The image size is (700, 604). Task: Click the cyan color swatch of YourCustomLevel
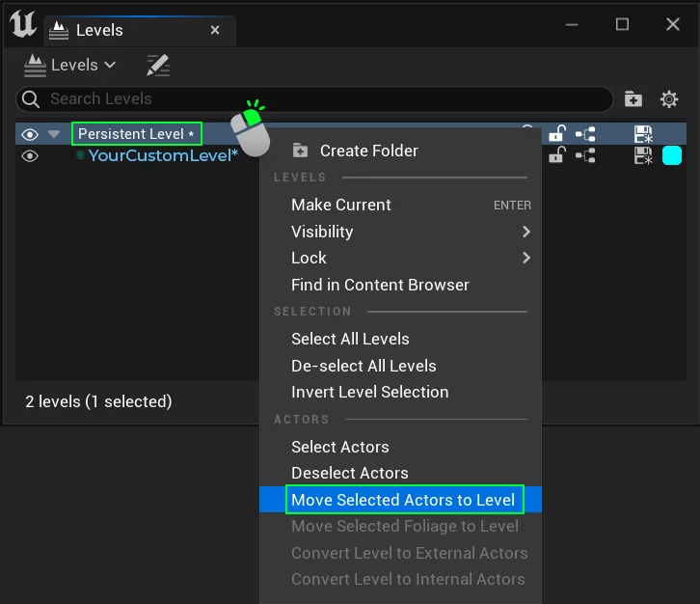[x=672, y=155]
